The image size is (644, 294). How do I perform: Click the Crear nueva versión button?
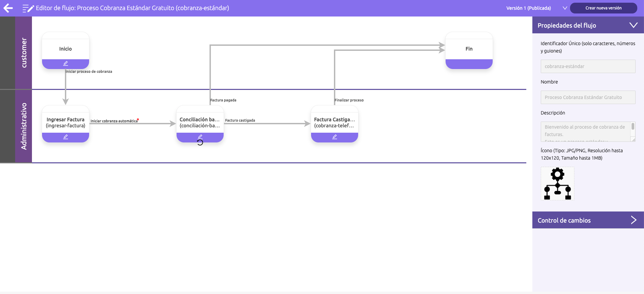[x=603, y=8]
